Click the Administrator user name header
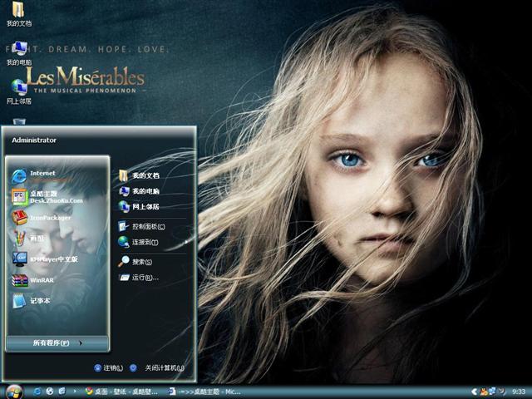 tap(34, 140)
